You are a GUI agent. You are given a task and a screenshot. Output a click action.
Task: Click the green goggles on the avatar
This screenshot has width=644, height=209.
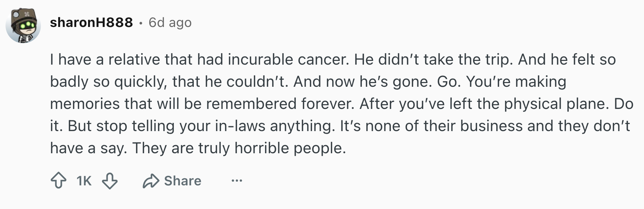(28, 25)
